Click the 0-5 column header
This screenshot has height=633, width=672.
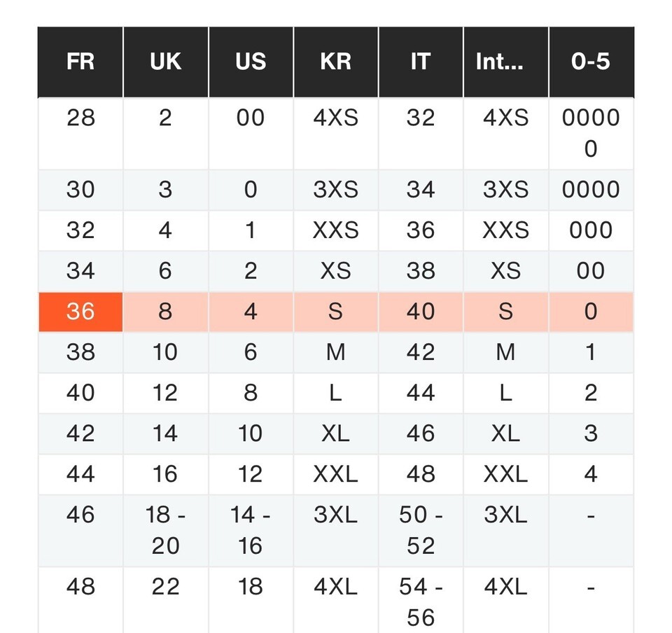[x=591, y=62]
